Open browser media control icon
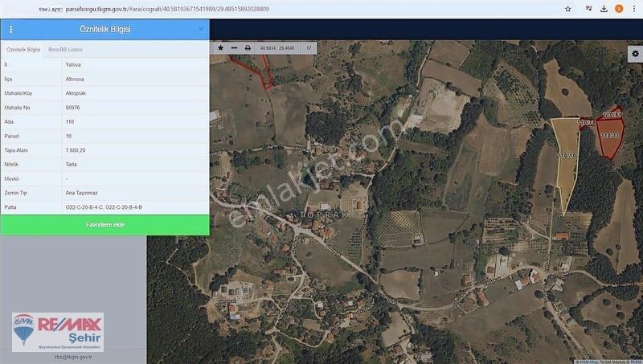The height and width of the screenshot is (364, 643). pos(589,9)
